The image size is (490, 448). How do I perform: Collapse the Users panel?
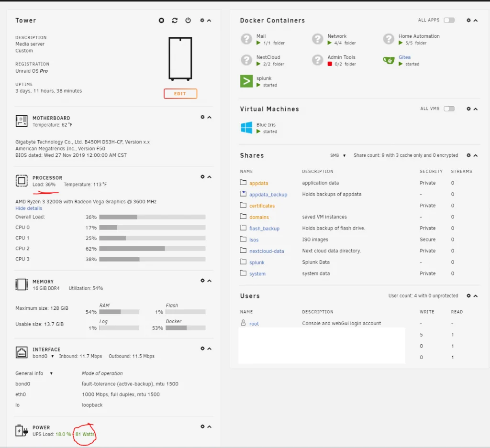click(476, 296)
